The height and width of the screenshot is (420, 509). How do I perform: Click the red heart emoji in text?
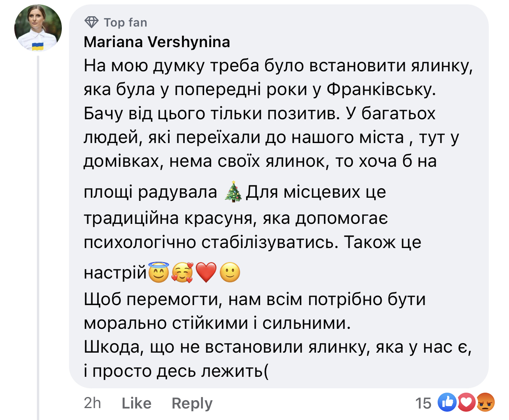coord(206,273)
